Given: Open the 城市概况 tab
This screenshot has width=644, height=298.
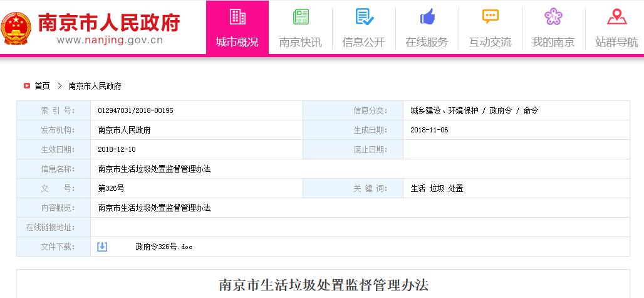Looking at the screenshot, I should coord(237,43).
